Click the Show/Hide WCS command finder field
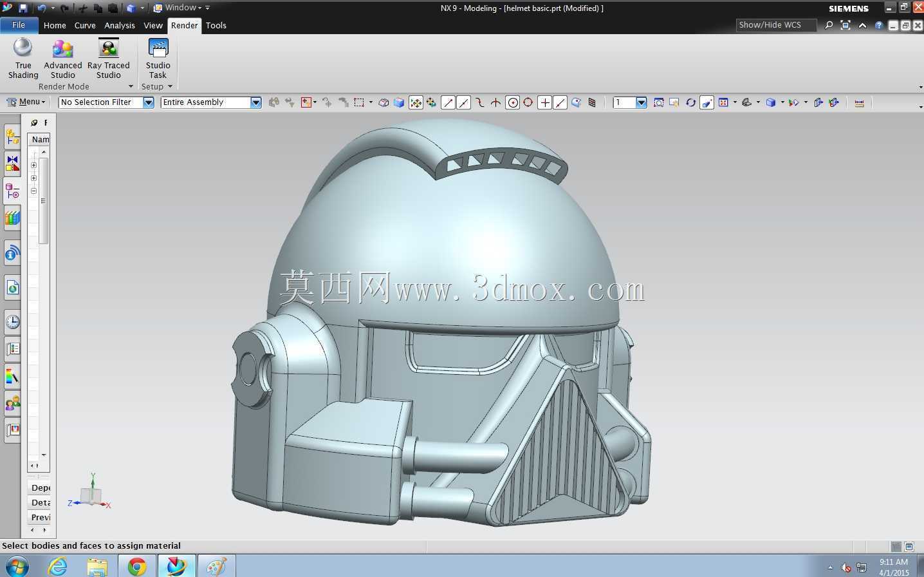The width and height of the screenshot is (924, 577). (776, 25)
